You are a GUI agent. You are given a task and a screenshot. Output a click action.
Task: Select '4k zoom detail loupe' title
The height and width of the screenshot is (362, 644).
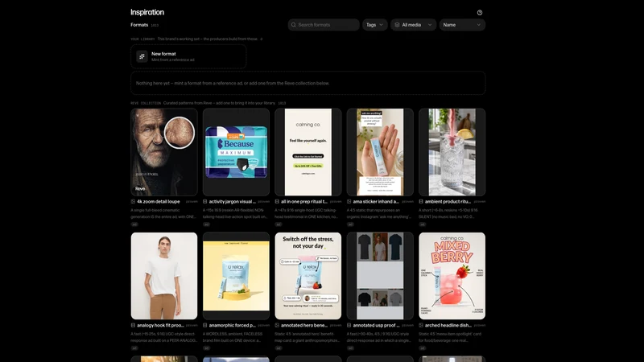click(x=158, y=202)
